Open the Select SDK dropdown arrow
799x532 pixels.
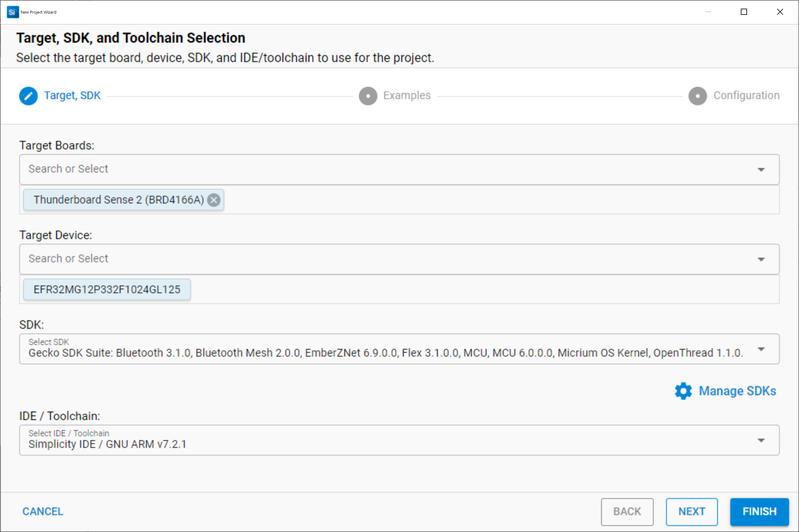761,349
